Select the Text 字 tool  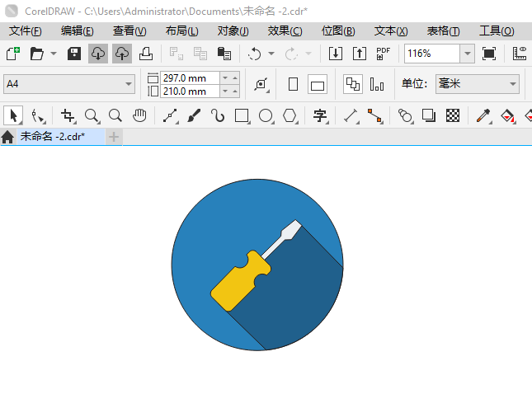tap(320, 116)
